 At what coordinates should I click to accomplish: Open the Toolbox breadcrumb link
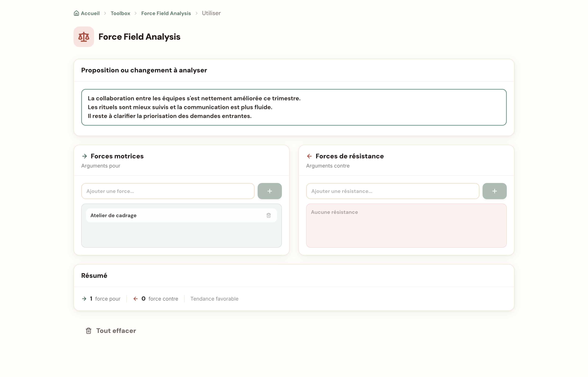tap(120, 13)
